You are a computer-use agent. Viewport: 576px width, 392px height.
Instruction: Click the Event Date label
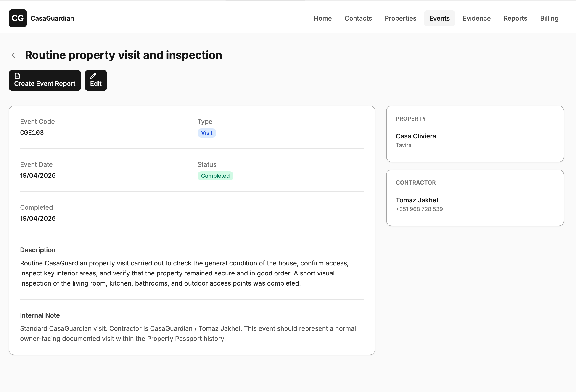[x=36, y=164]
